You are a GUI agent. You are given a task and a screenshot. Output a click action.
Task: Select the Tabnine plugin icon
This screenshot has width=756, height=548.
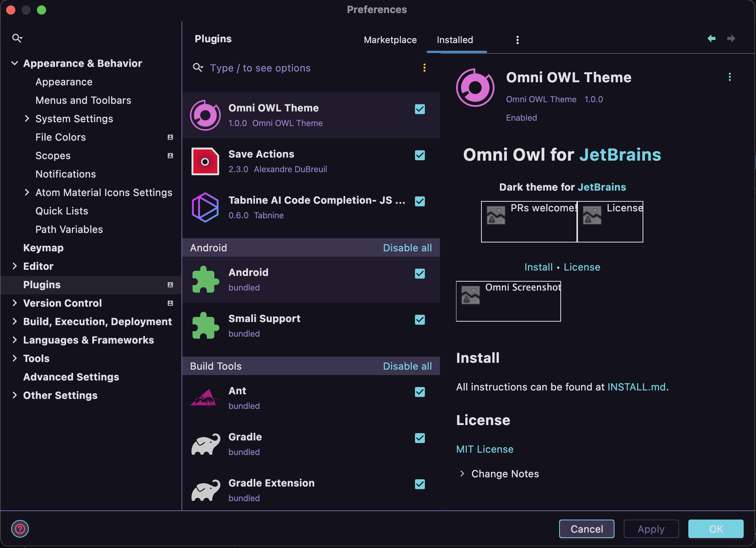(205, 208)
